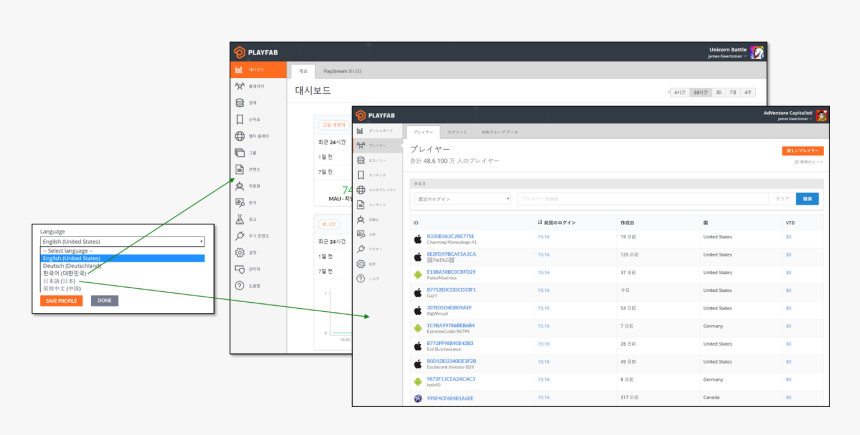Open Settings gear icon in Japanese window sidebar

click(360, 264)
